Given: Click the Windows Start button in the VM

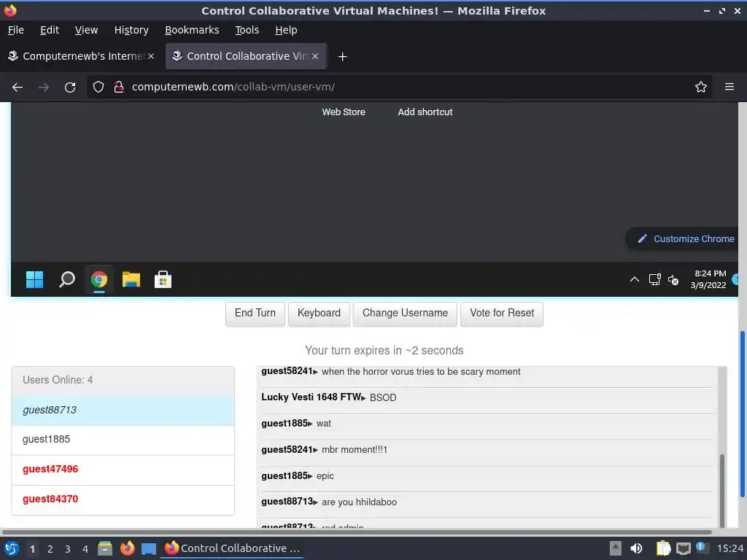Looking at the screenshot, I should pyautogui.click(x=34, y=279).
